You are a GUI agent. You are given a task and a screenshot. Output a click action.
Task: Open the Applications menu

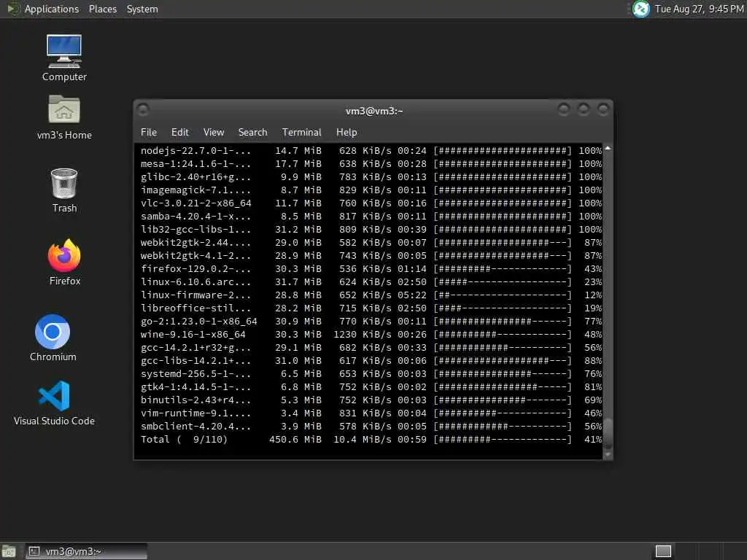(x=52, y=9)
